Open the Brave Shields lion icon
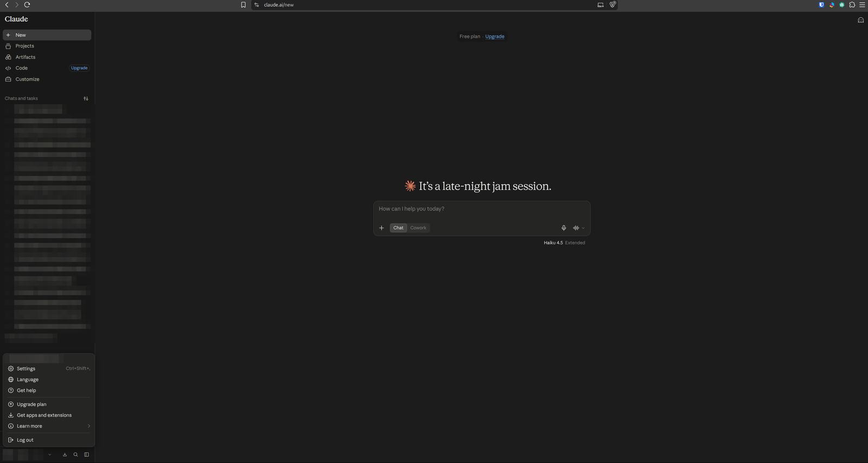 [x=612, y=4]
